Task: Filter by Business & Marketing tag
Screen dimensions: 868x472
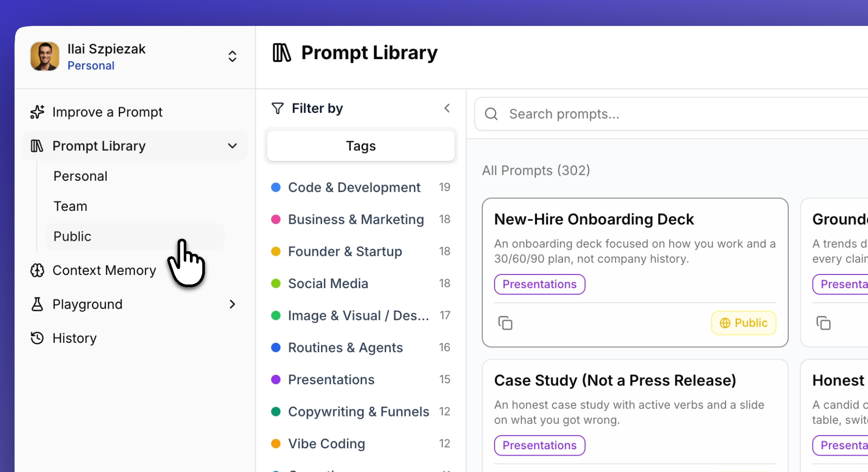Action: click(x=361, y=219)
